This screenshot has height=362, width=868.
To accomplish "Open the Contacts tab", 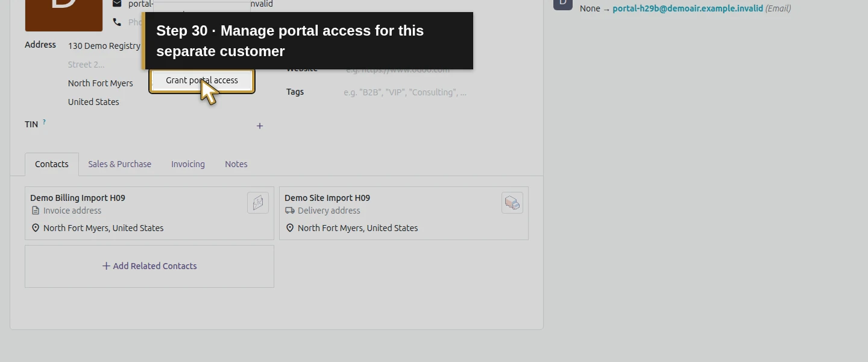I will click(x=52, y=164).
